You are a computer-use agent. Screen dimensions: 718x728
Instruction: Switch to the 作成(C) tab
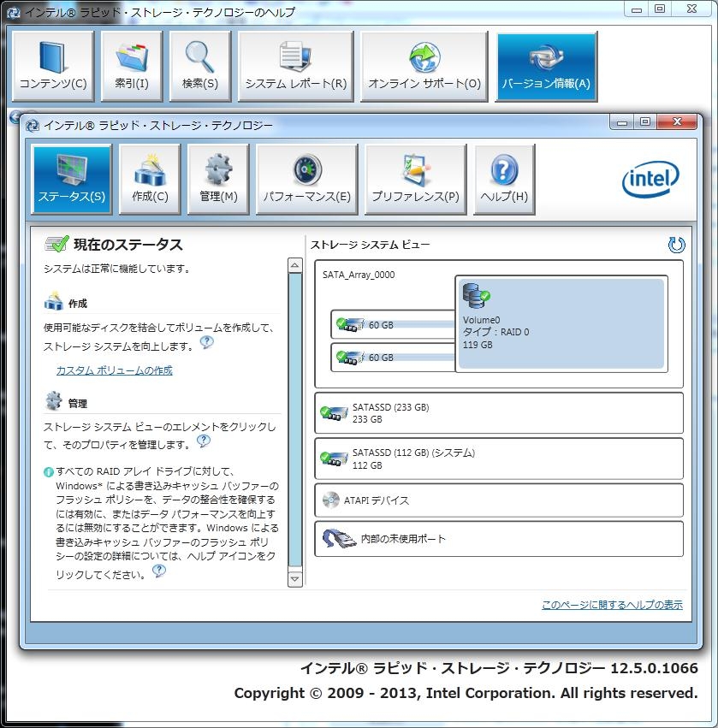[x=150, y=179]
